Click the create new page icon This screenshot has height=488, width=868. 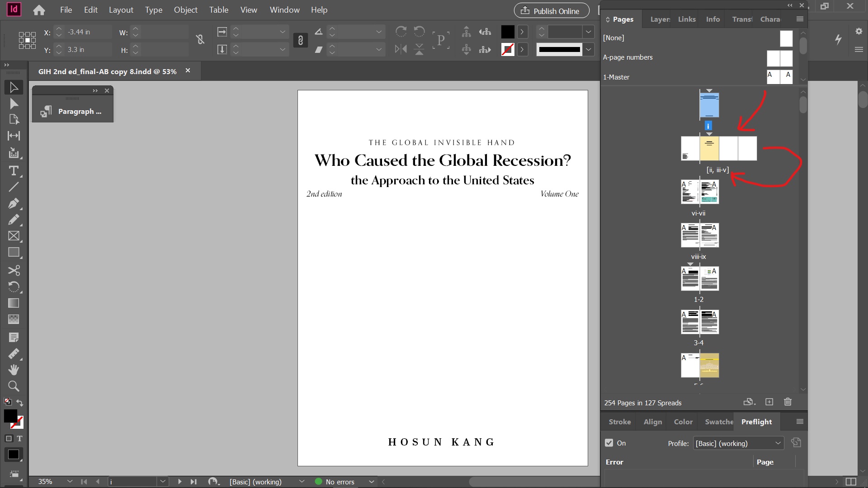coord(769,402)
